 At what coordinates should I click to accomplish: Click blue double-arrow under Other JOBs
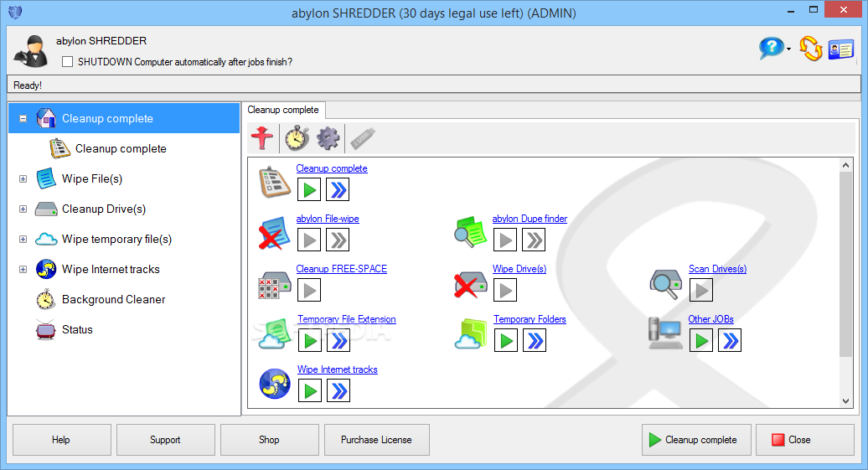point(730,340)
